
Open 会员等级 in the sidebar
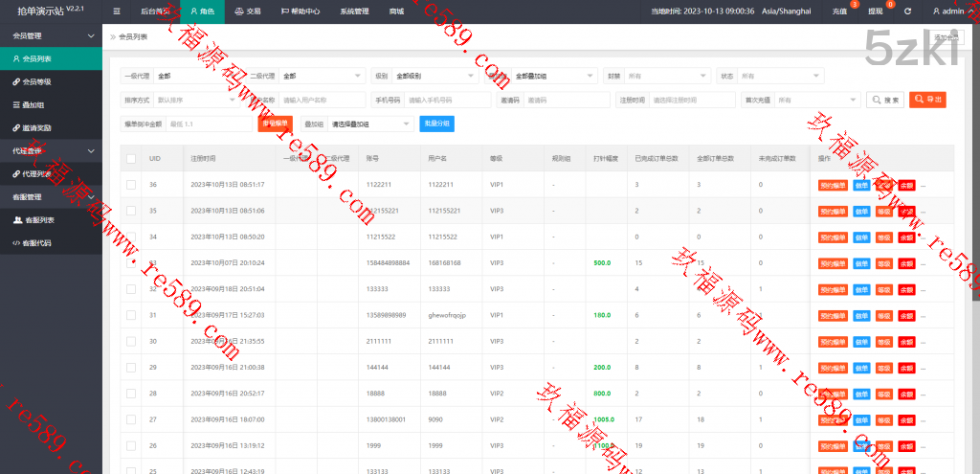pyautogui.click(x=37, y=81)
